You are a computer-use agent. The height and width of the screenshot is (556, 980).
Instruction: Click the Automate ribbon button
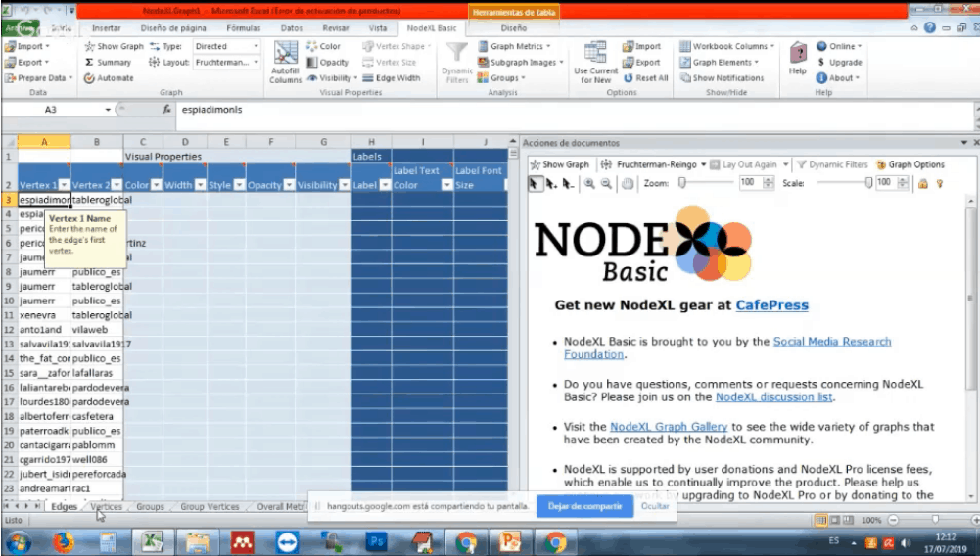109,78
